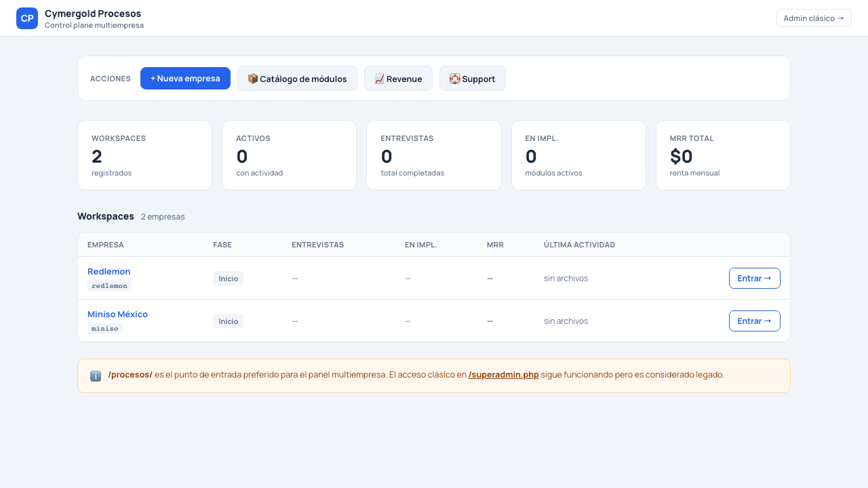The image size is (868, 488).
Task: Click the "2 empresas" count label
Action: pos(163,217)
